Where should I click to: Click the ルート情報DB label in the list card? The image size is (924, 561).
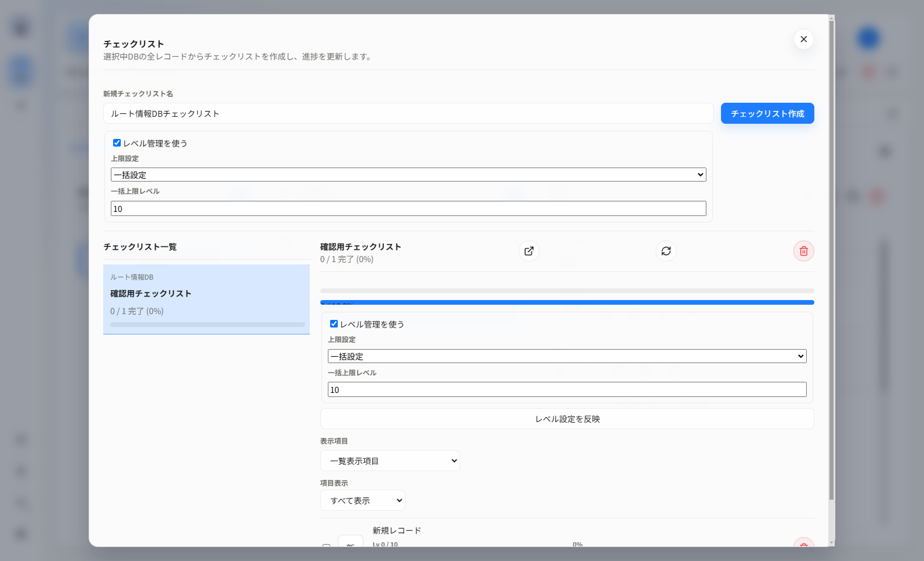pyautogui.click(x=132, y=277)
